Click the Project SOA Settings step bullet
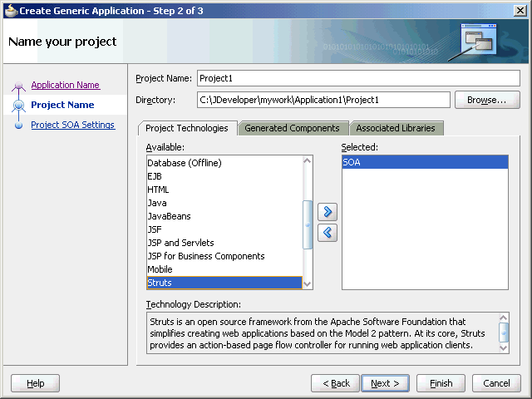 (18, 126)
